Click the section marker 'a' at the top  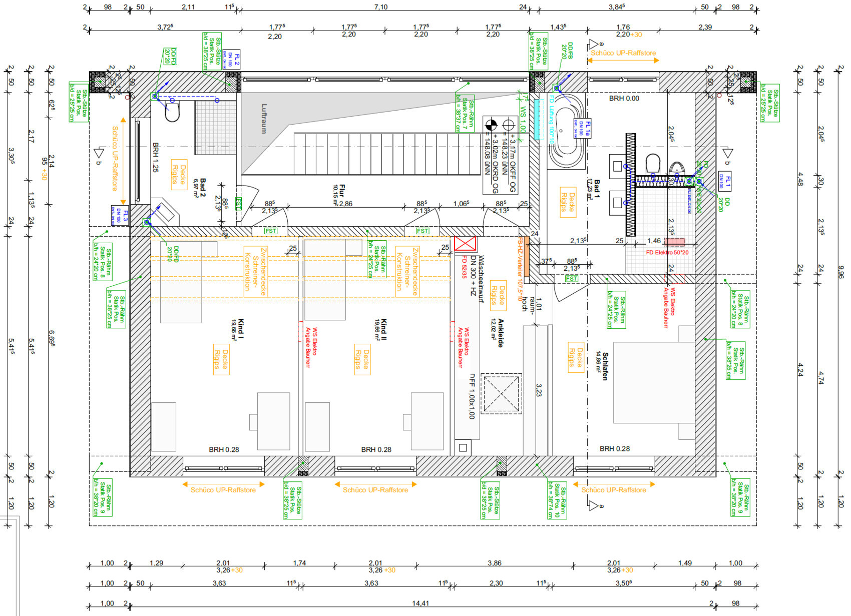594,44
